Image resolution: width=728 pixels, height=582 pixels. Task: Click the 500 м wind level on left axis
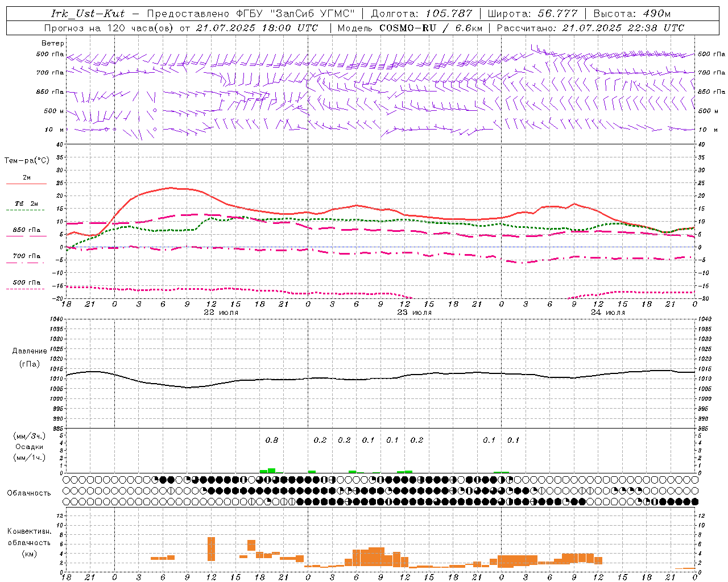click(x=54, y=111)
